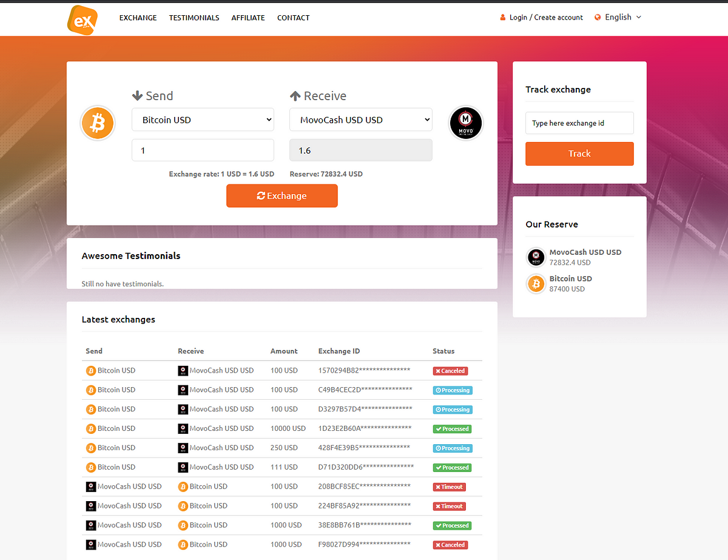Click the Reserve: 72832.4 USD text
The height and width of the screenshot is (560, 728).
[x=326, y=174]
